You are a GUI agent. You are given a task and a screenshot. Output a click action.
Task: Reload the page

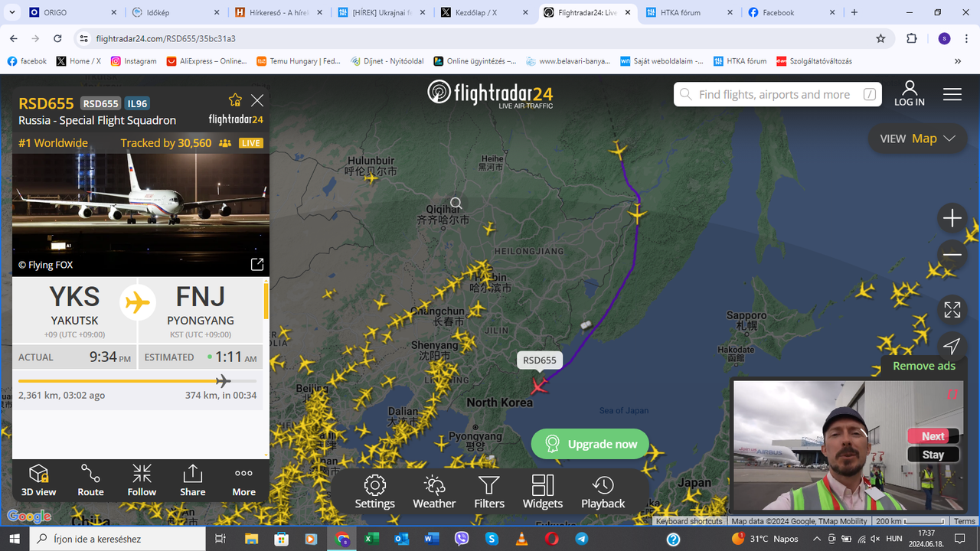(57, 38)
